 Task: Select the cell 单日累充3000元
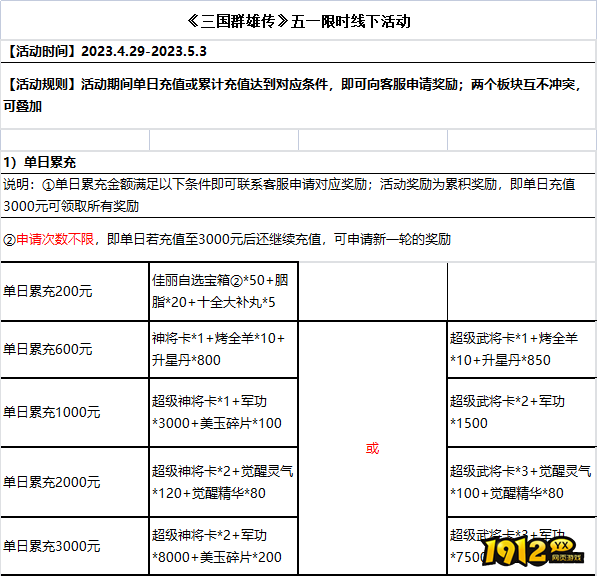pyautogui.click(x=75, y=546)
